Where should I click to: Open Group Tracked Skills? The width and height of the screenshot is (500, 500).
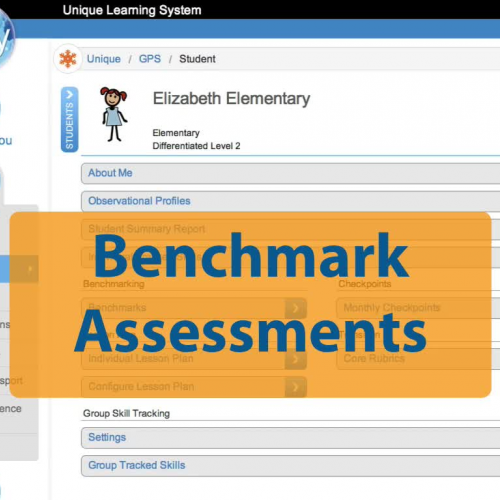click(290, 466)
